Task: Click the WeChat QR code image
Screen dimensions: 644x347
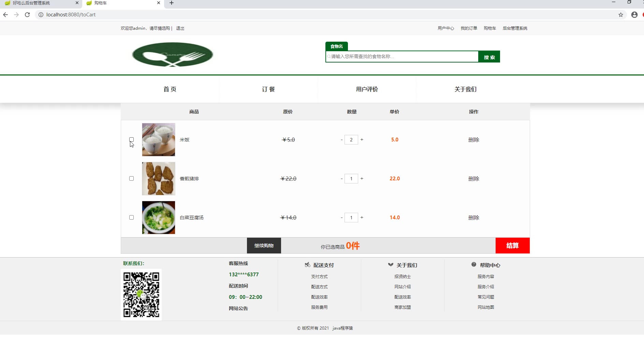Action: point(141,295)
